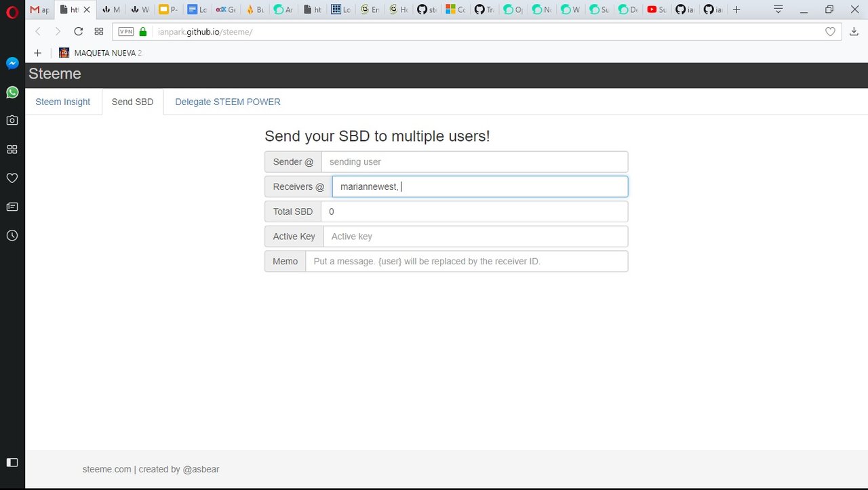Click the Total SBD amount field

point(475,211)
